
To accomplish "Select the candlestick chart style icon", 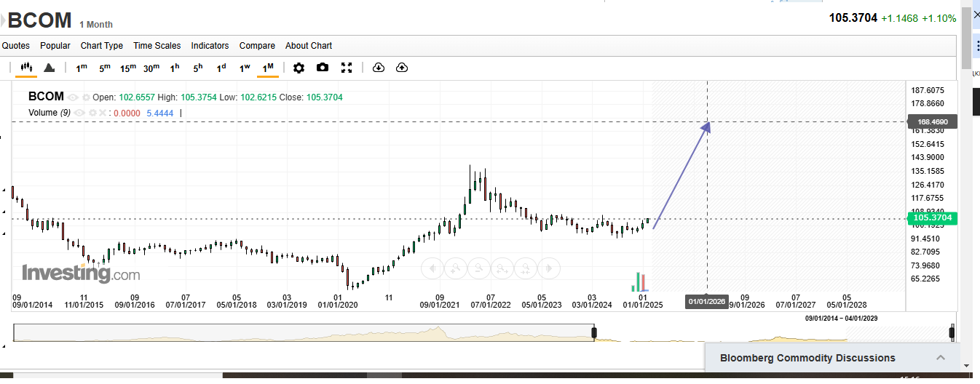I will coord(26,68).
